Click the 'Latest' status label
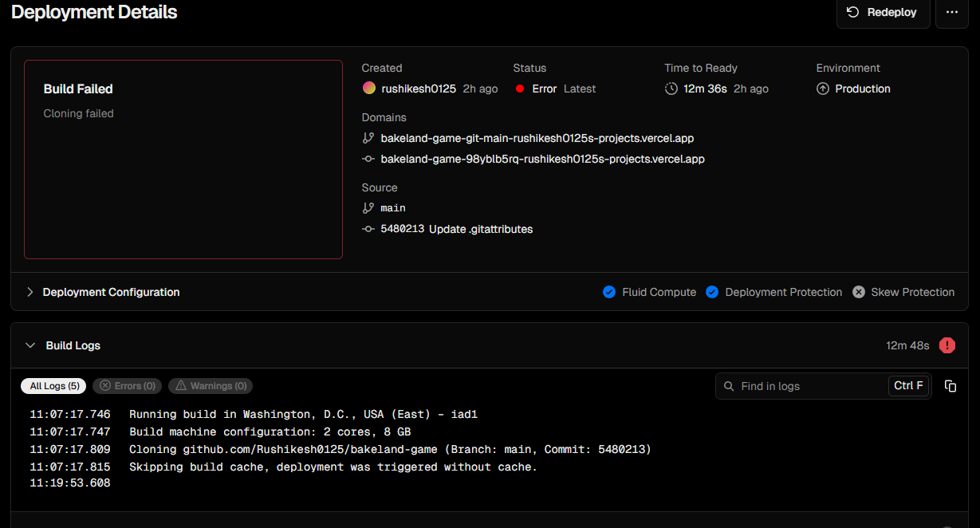980x528 pixels. click(580, 89)
